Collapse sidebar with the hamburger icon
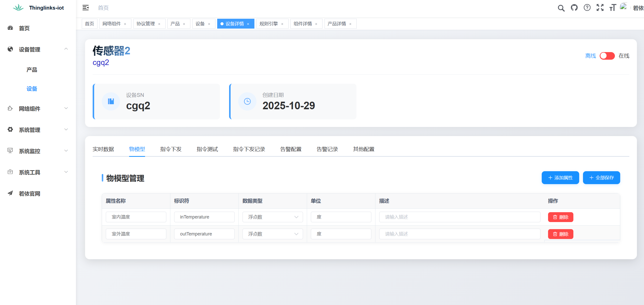The width and height of the screenshot is (644, 305). 86,8
